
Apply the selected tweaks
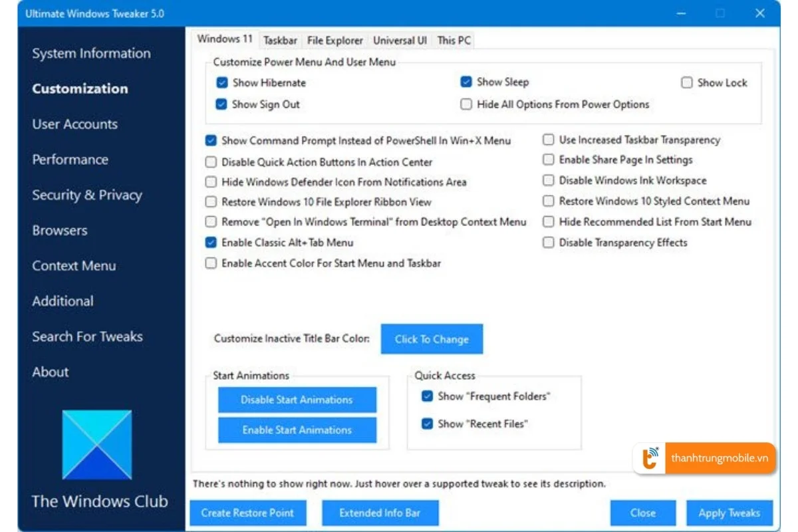coord(730,513)
